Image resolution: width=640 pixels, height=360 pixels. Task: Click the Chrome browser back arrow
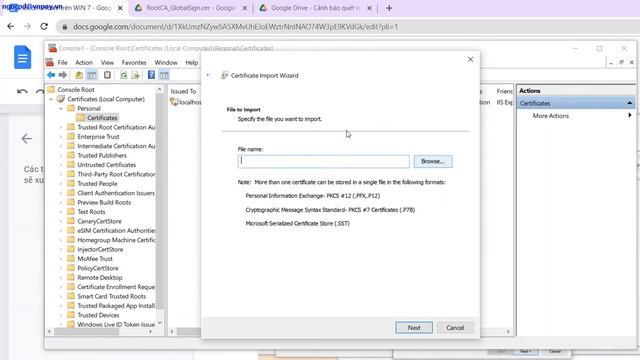11,27
